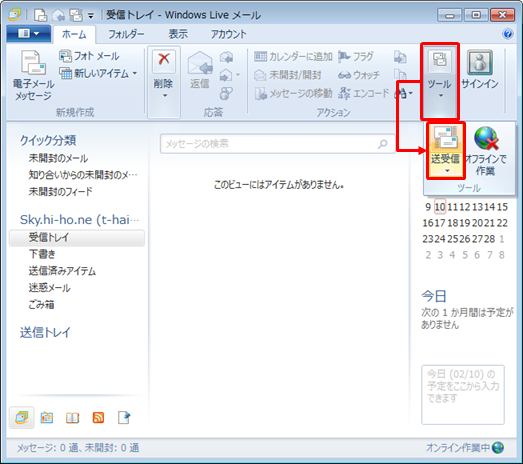Viewport: 523px width, 464px height.
Task: Switch to Mail view shortcut icon
Action: (21, 417)
